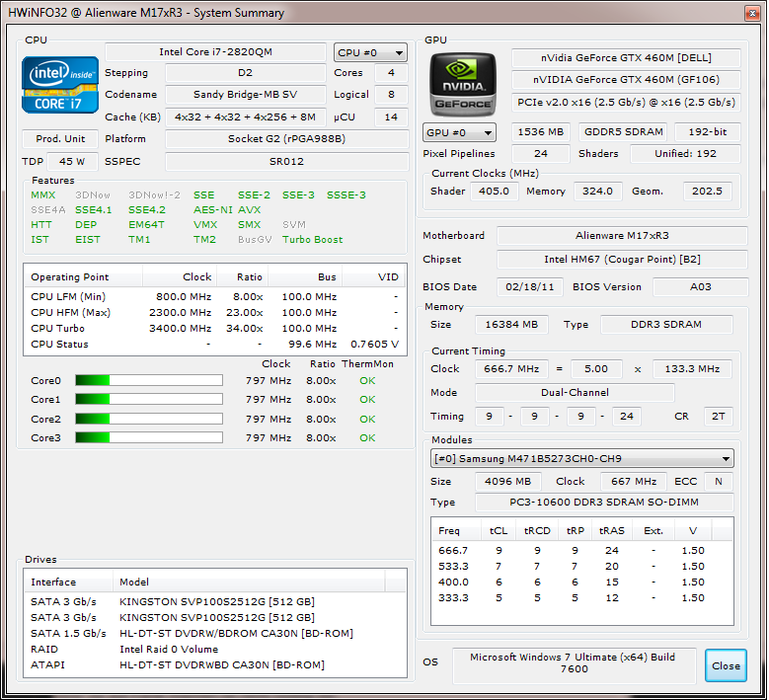Click the Ratio column header in operating table
The width and height of the screenshot is (769, 700).
(x=242, y=277)
